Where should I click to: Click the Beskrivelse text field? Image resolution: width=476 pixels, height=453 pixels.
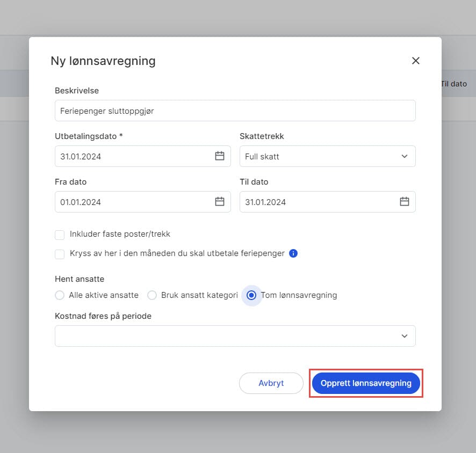pyautogui.click(x=235, y=111)
